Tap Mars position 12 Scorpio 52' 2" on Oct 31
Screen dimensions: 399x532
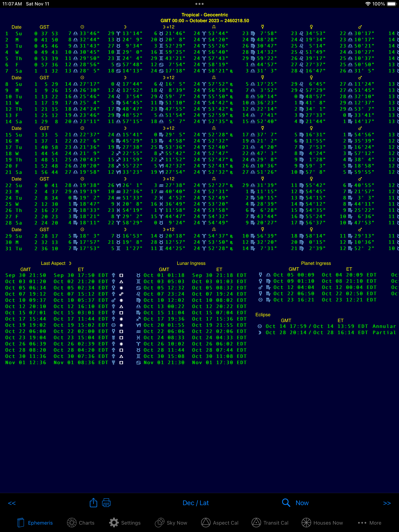(x=357, y=248)
